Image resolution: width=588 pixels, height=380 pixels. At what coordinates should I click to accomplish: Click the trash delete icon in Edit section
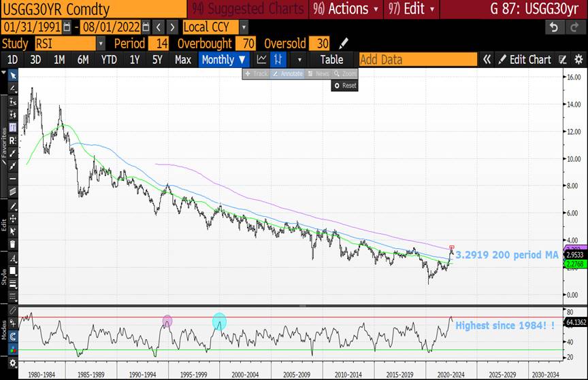tap(12, 245)
